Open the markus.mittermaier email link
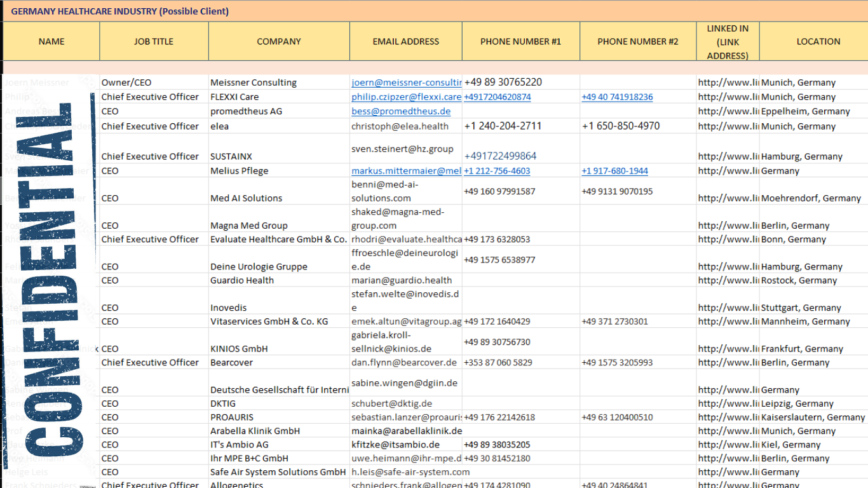The height and width of the screenshot is (488, 868). pos(407,171)
